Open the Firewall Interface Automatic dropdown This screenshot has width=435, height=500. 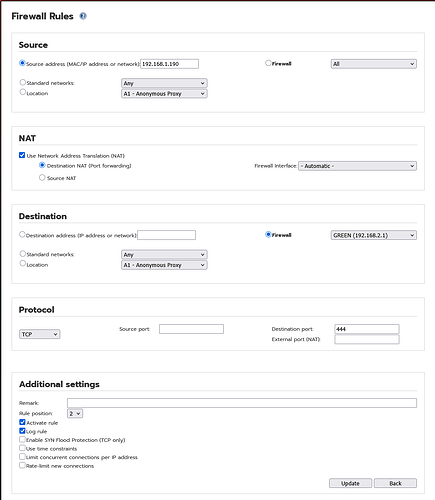(x=357, y=166)
